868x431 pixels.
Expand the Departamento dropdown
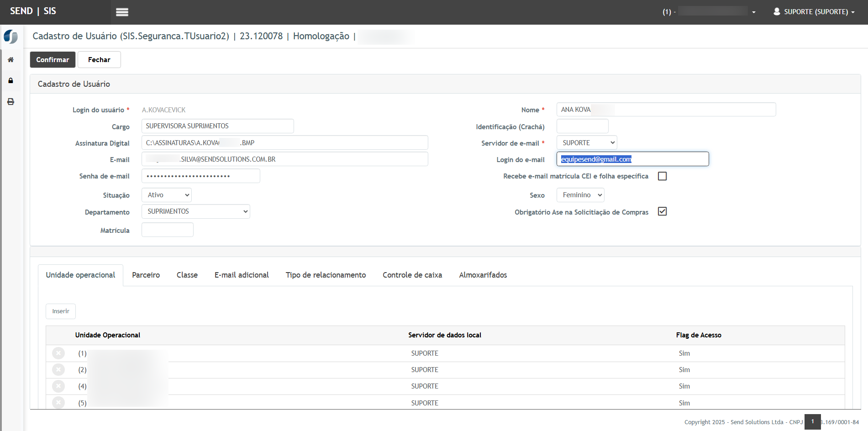click(x=195, y=212)
